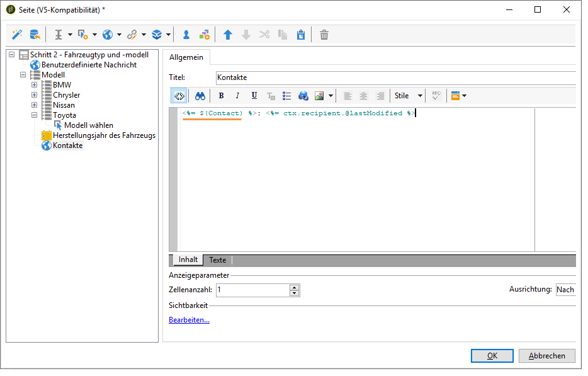Screen dimensions: 588x376
Task: Expand the BMW tree node
Action: point(35,85)
